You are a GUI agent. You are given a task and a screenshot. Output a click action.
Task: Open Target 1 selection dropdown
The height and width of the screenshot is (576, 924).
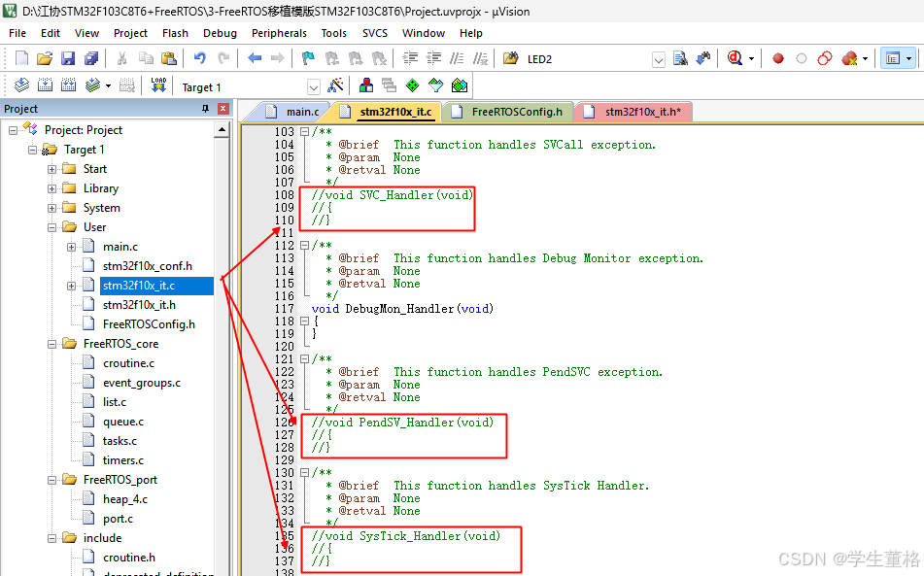coord(314,87)
